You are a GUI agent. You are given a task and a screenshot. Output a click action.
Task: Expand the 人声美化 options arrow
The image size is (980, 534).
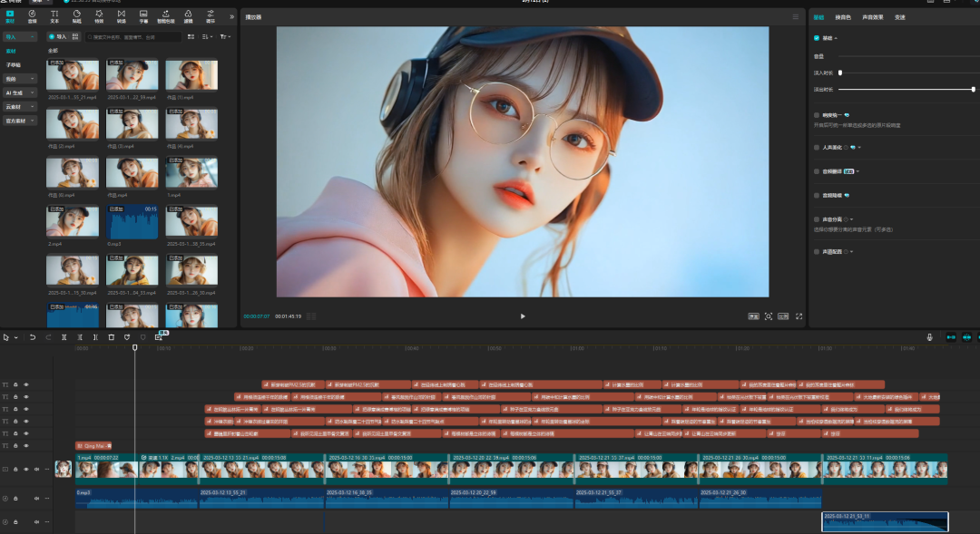coord(859,148)
